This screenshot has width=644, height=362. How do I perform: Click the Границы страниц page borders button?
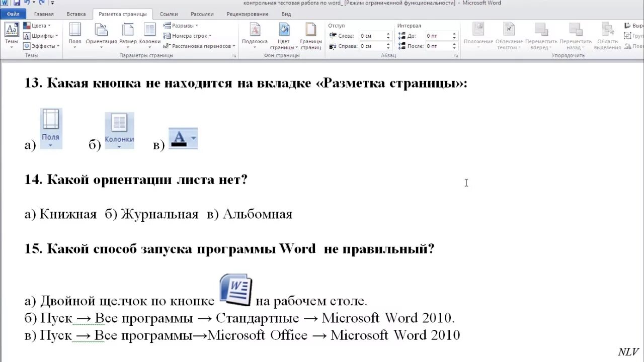[311, 36]
